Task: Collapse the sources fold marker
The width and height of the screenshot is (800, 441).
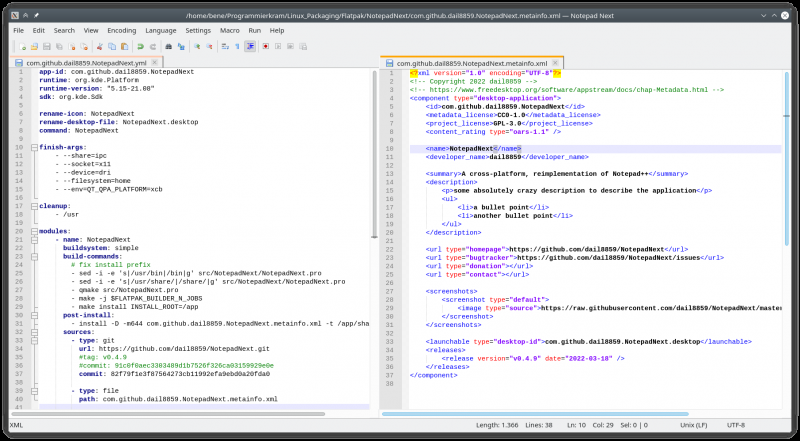Action: tap(34, 332)
